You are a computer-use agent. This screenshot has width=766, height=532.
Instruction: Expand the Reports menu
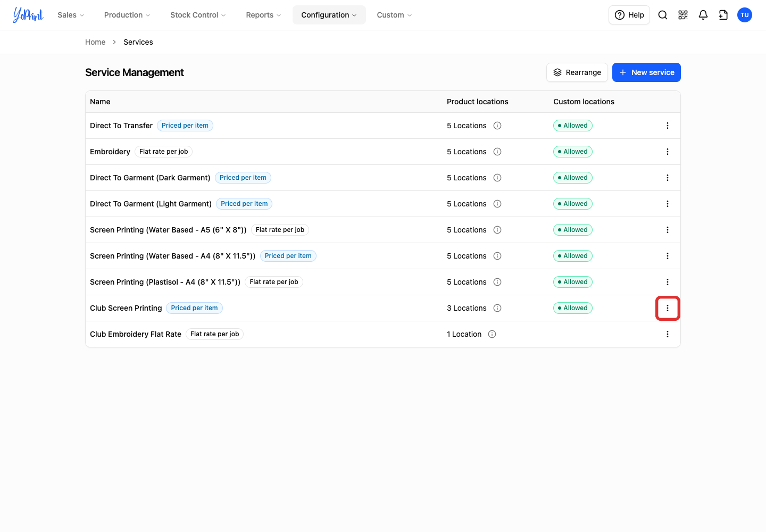(x=263, y=15)
